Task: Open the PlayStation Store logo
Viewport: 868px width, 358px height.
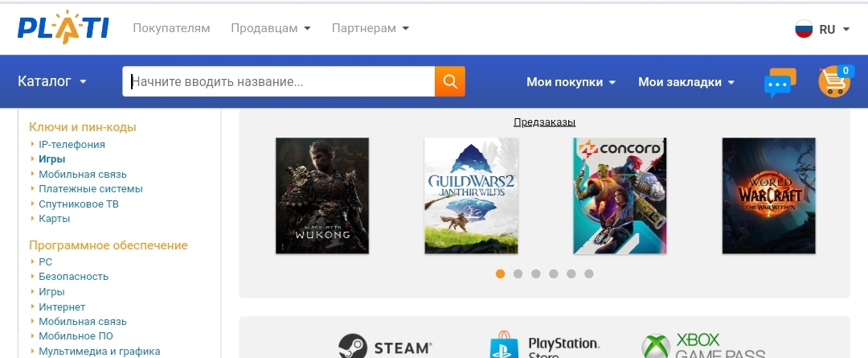Action: point(545,346)
